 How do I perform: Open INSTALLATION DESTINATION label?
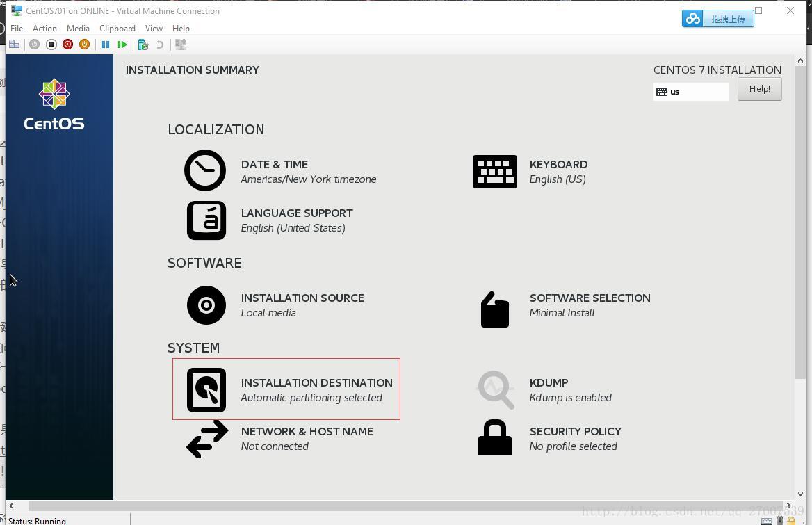[x=316, y=382]
